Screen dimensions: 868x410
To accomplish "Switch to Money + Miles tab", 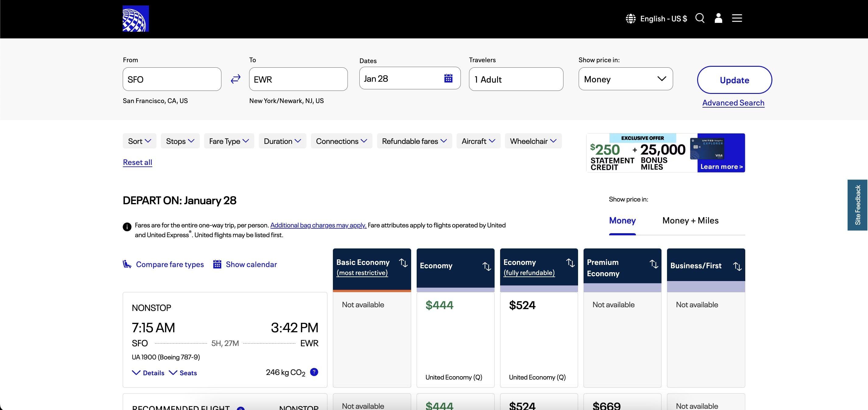I will tap(690, 220).
